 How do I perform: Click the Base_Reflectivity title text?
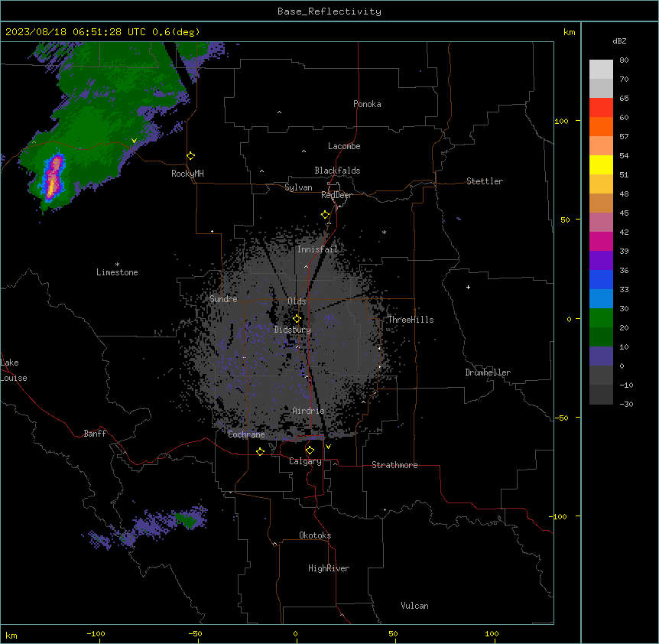[329, 11]
